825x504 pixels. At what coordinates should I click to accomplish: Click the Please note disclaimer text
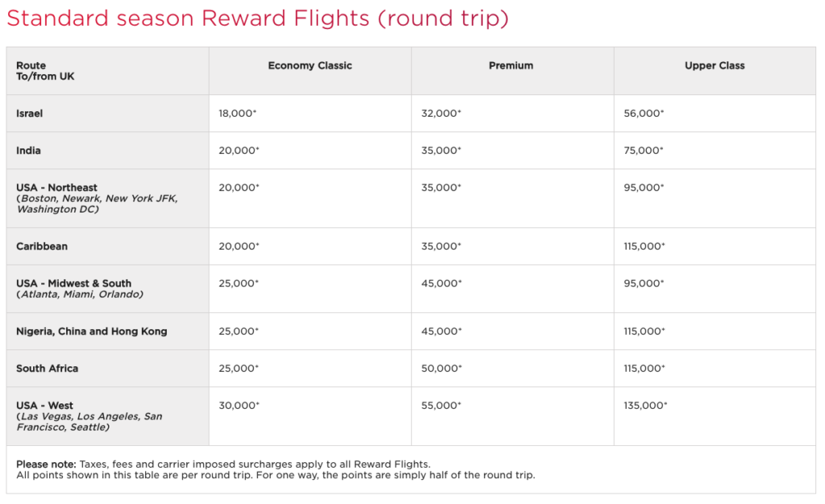point(276,470)
